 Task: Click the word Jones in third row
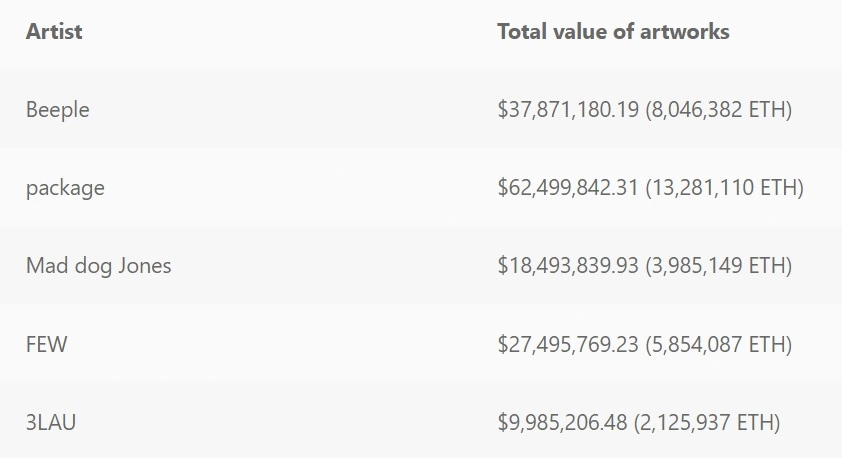(x=144, y=266)
